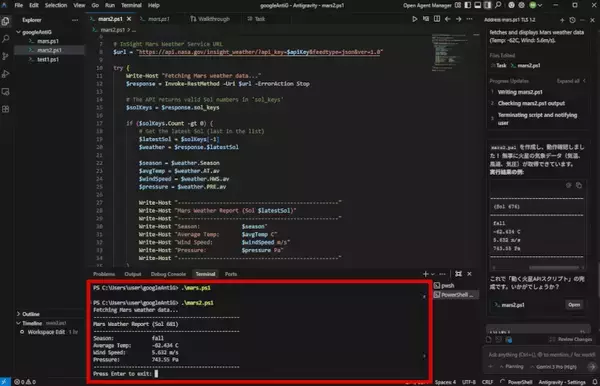Switch to the Debug Console panel tab
This screenshot has height=386, width=600.
click(168, 274)
